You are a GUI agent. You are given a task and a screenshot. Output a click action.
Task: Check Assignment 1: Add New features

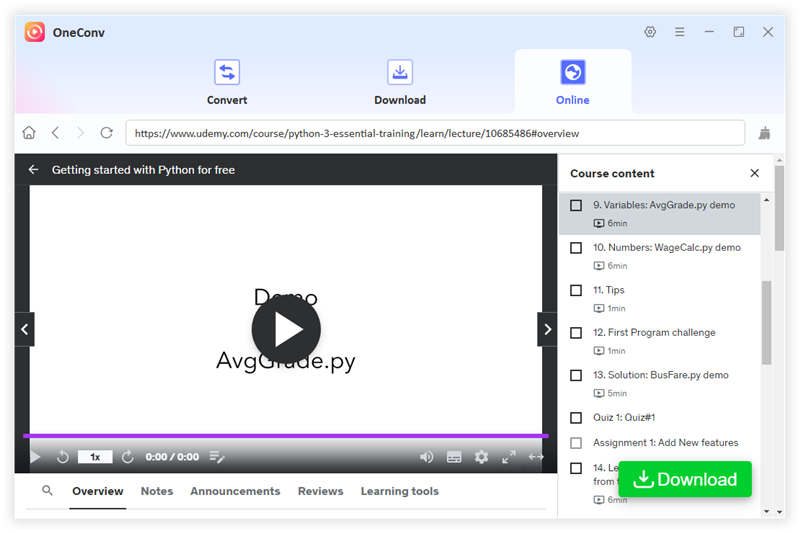click(x=576, y=443)
